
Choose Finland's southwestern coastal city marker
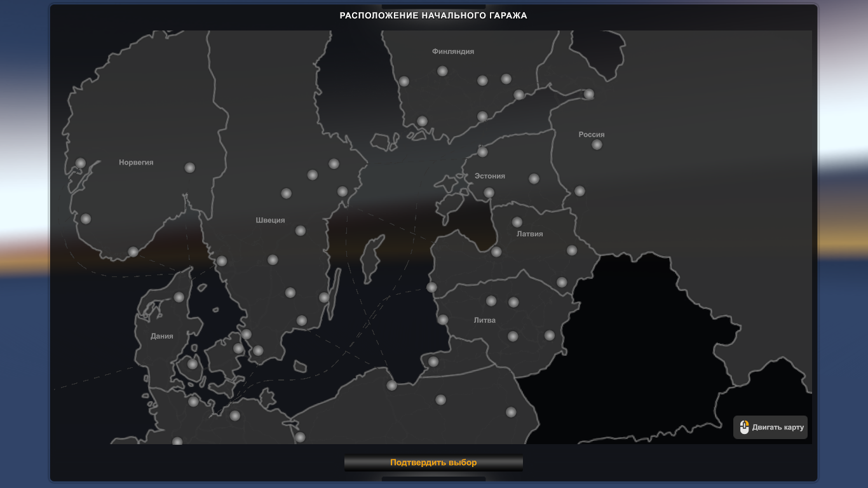422,121
